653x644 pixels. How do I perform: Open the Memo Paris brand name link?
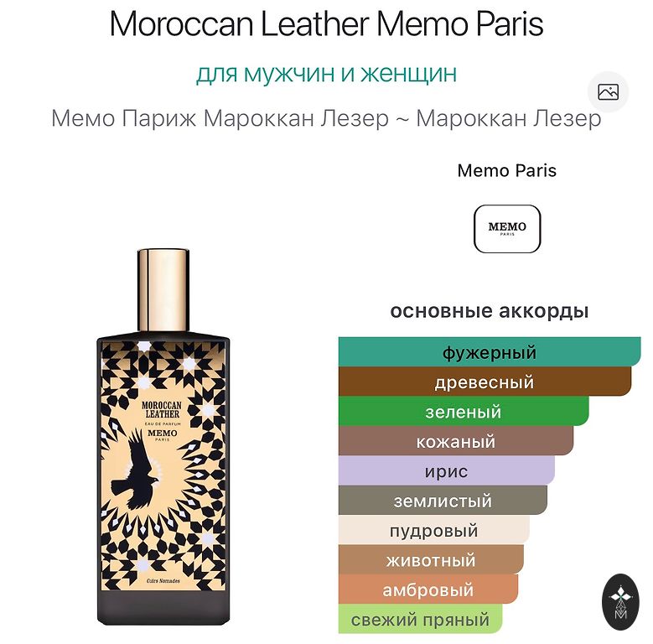[507, 170]
